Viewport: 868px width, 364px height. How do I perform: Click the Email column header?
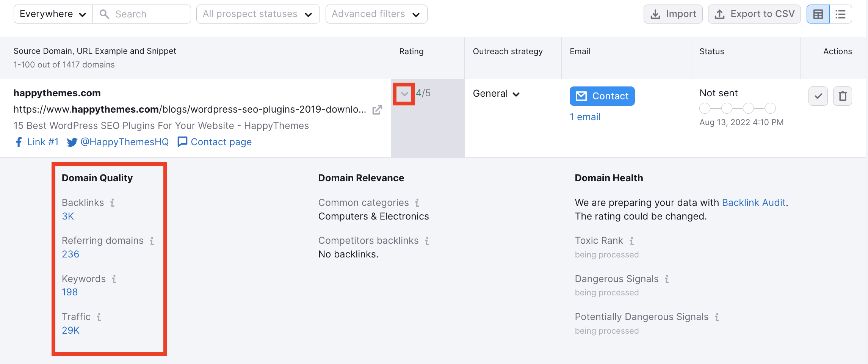pyautogui.click(x=580, y=51)
